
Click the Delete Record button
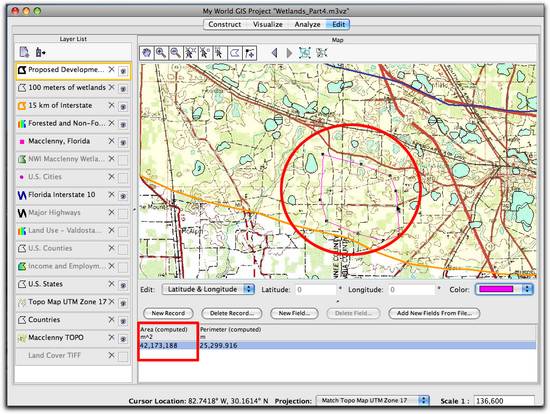pos(232,313)
